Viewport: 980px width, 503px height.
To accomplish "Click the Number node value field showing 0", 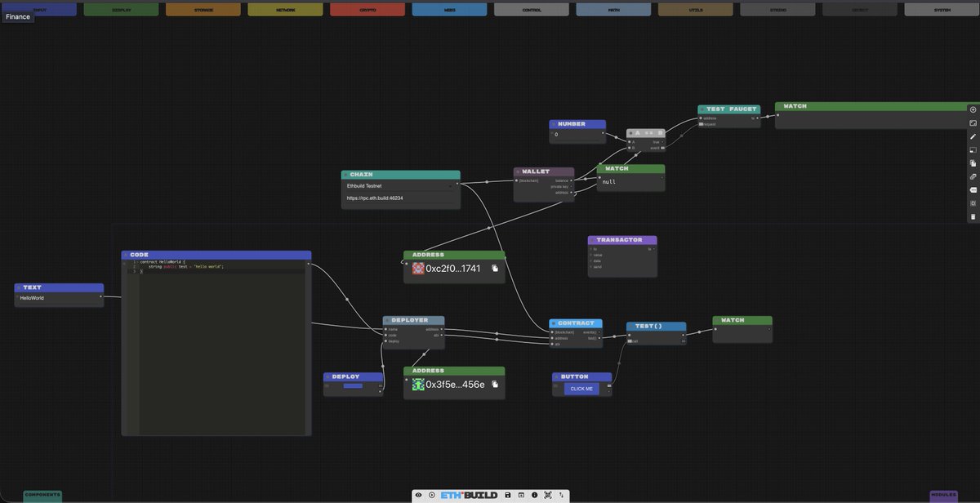I will click(x=576, y=134).
